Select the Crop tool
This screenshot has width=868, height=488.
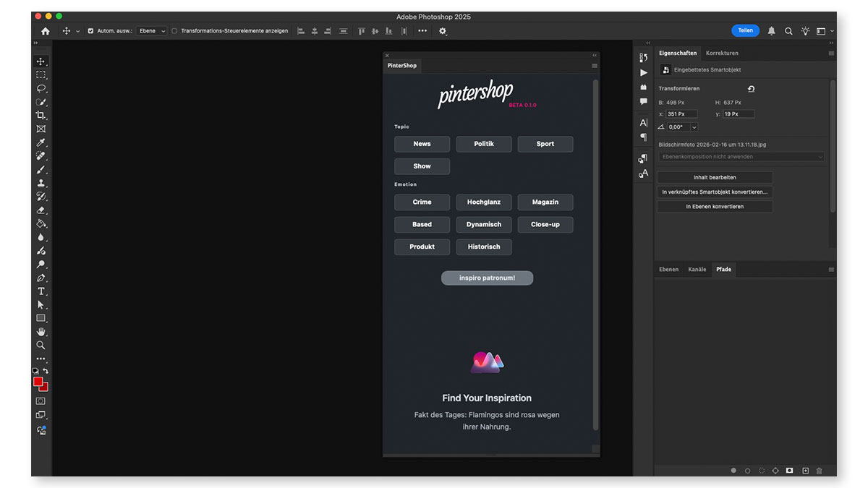[41, 116]
